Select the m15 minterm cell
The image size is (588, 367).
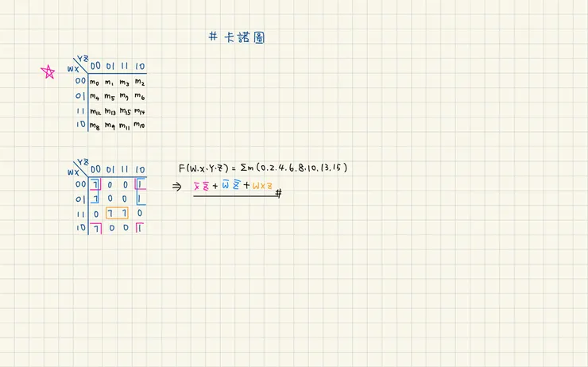coord(126,111)
